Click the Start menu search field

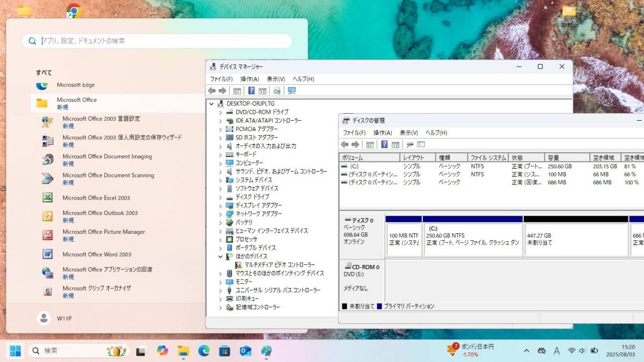157,41
